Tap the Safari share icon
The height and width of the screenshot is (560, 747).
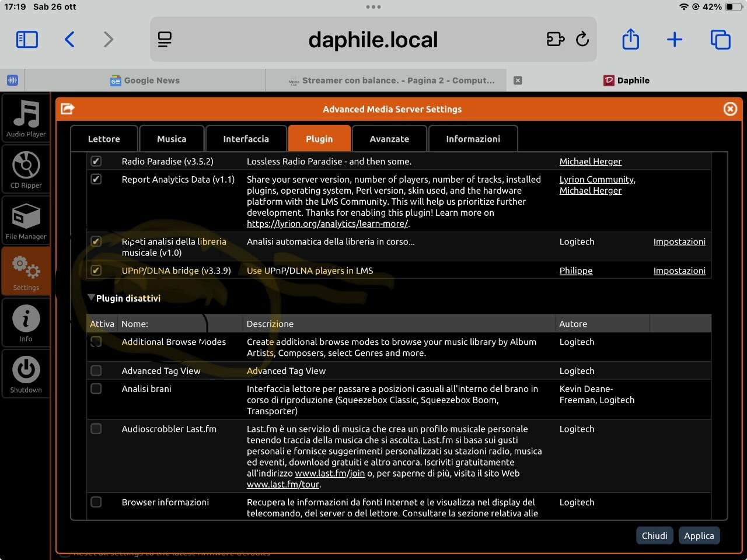[630, 39]
